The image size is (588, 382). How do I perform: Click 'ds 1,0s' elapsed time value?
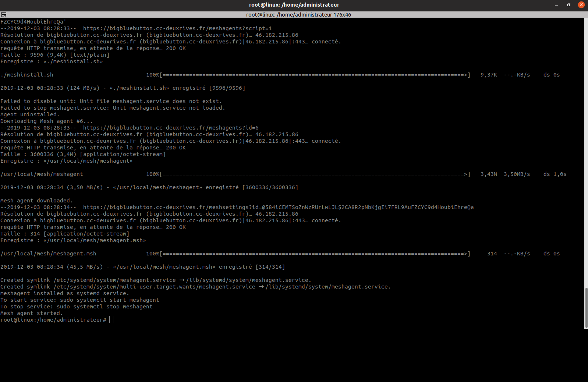(x=555, y=174)
